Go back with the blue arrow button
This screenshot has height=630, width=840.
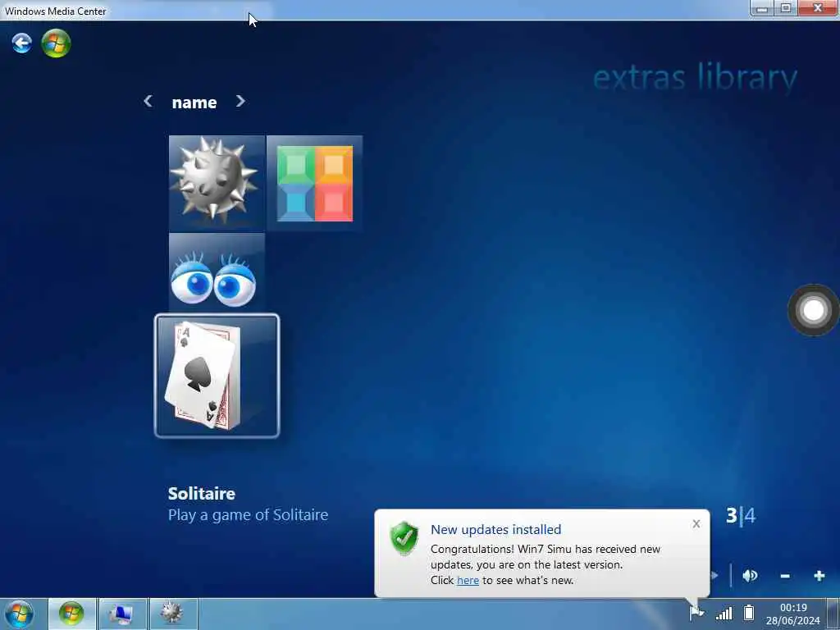coord(22,43)
